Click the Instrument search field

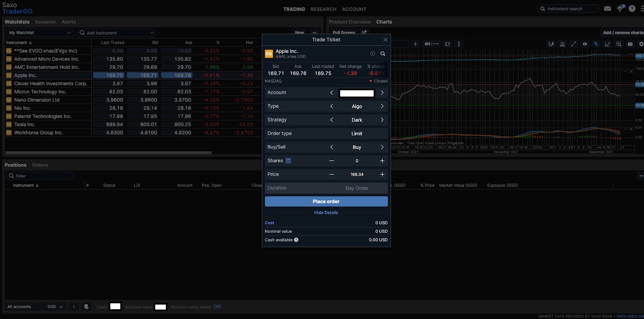(x=568, y=8)
